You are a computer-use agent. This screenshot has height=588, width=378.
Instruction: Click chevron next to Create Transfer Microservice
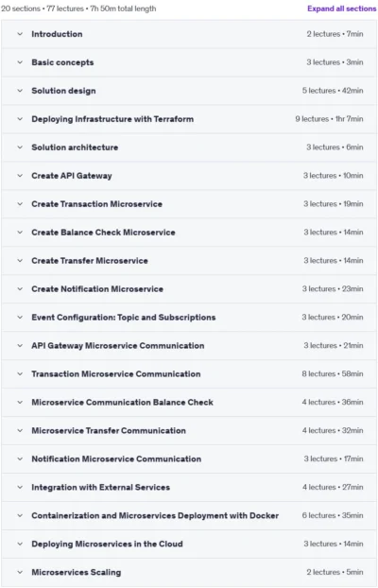(20, 261)
